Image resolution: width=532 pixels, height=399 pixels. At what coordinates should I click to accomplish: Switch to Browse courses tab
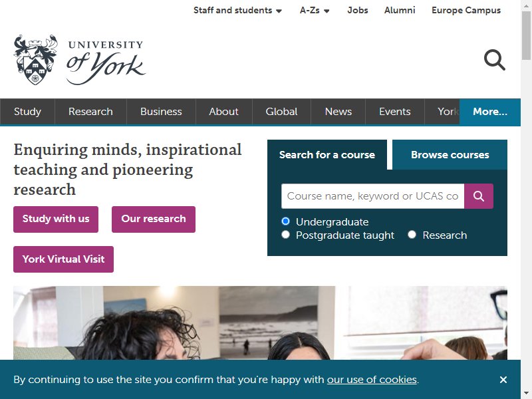click(450, 155)
